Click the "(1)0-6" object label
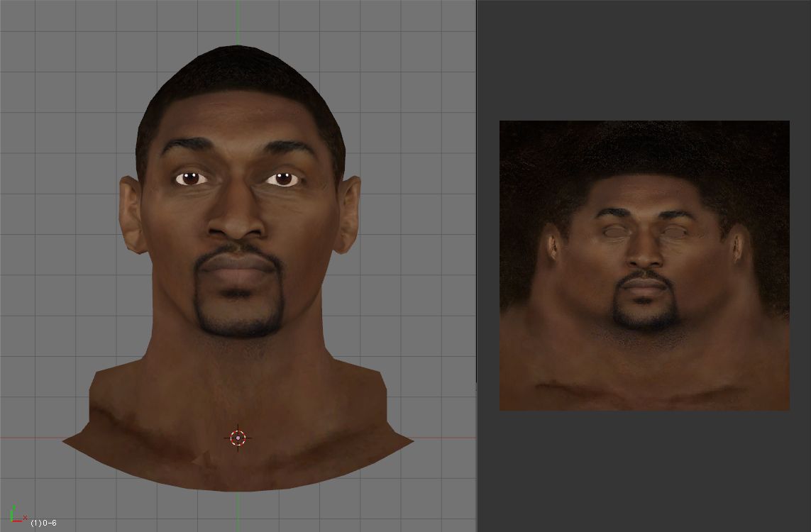Image resolution: width=811 pixels, height=532 pixels. pos(43,523)
